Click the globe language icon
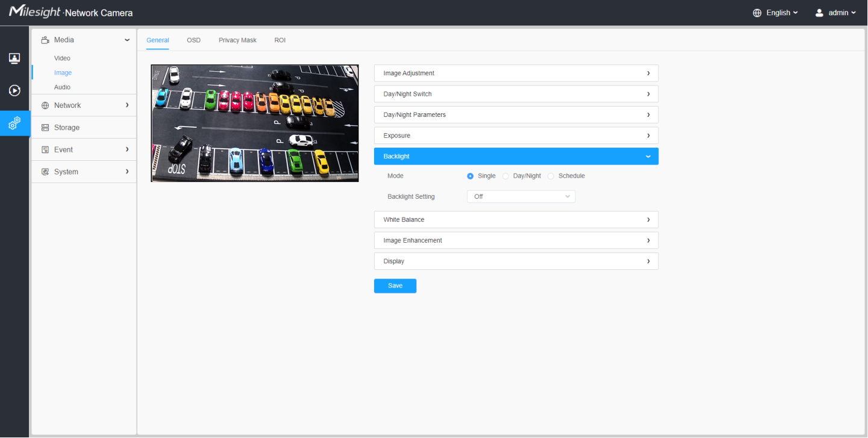Image resolution: width=868 pixels, height=438 pixels. tap(757, 13)
